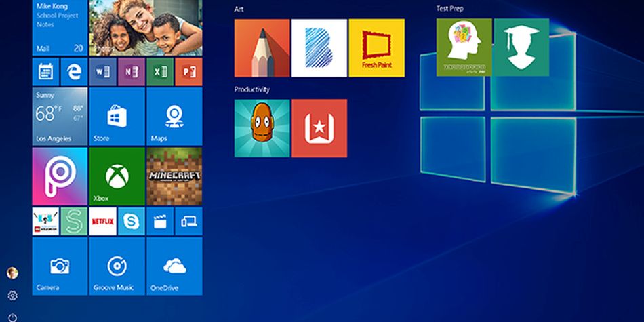Open the Weather tile for Los Angeles
Screen dimensions: 644x322
[60, 117]
